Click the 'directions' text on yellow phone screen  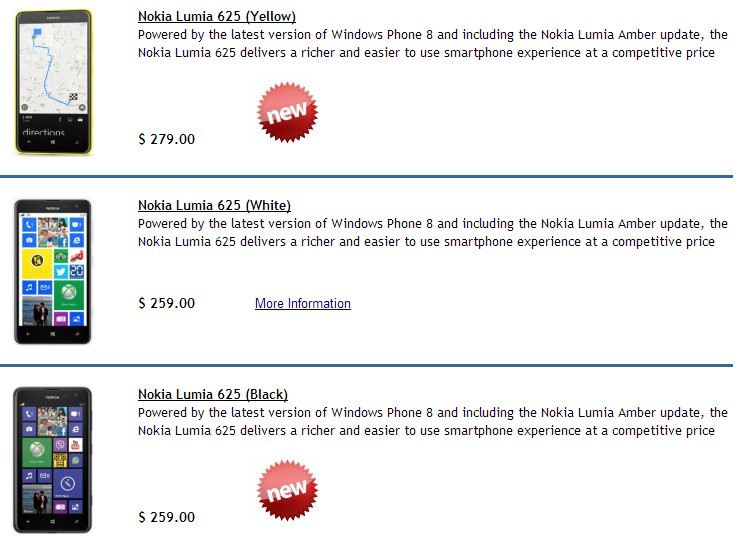[43, 132]
